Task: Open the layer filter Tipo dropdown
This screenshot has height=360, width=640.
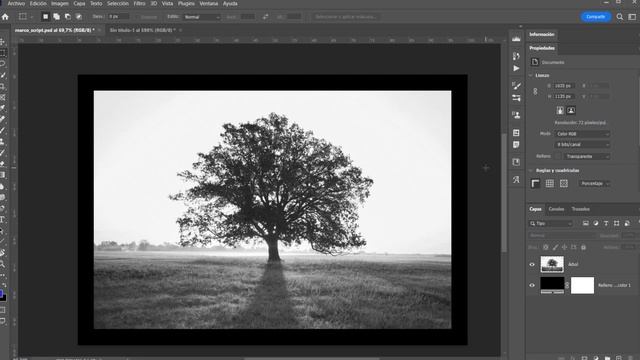Action: pos(551,223)
